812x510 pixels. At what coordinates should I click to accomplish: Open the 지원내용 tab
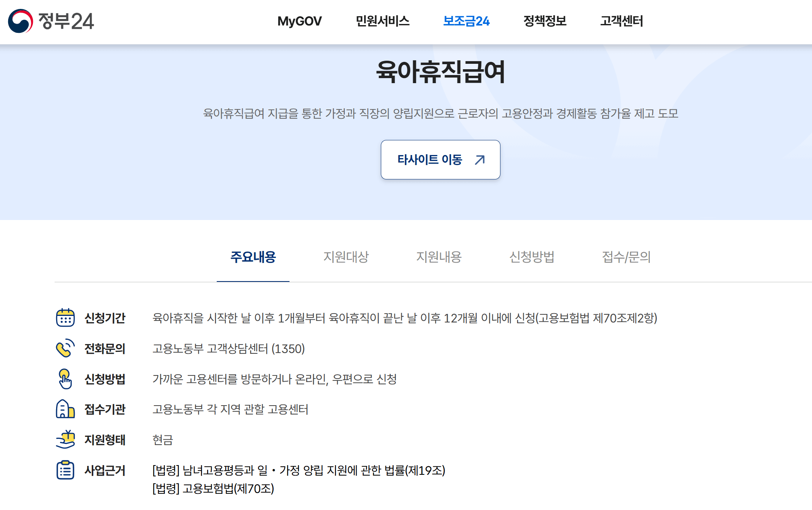[439, 257]
